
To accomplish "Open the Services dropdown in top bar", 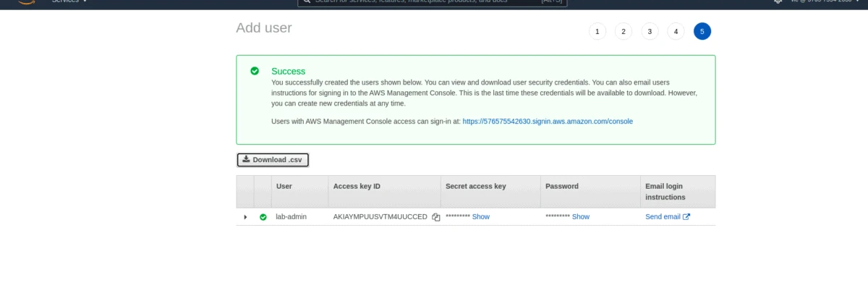I will (69, 2).
